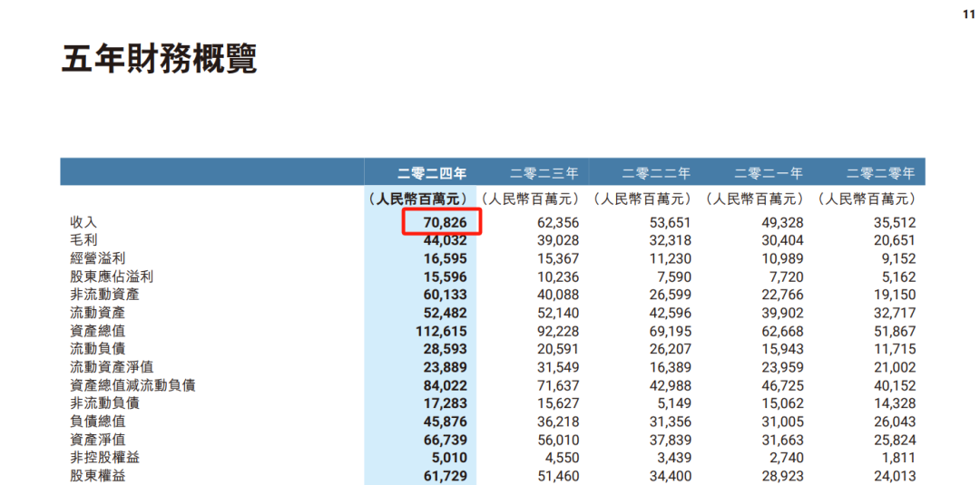
Task: Click the 毛利 row label
Action: [83, 240]
